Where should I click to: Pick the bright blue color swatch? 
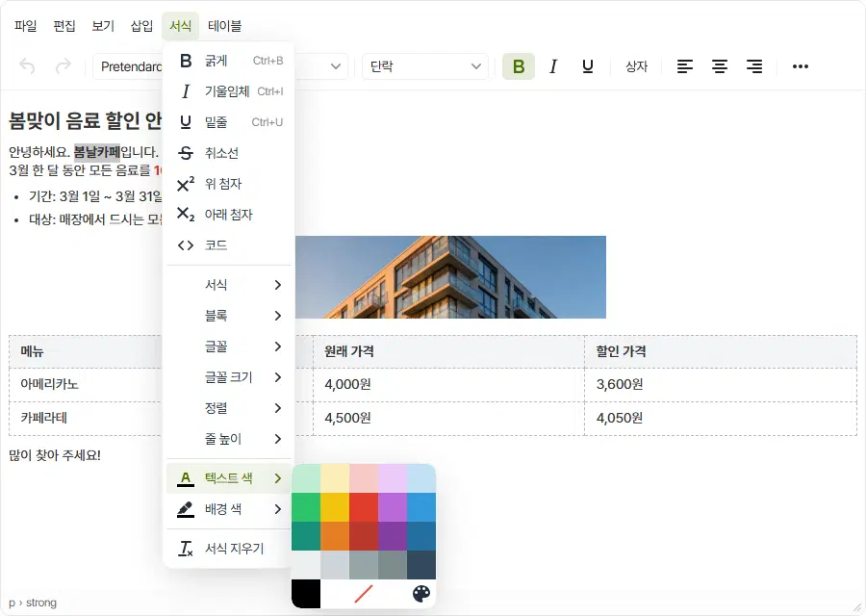tap(421, 507)
